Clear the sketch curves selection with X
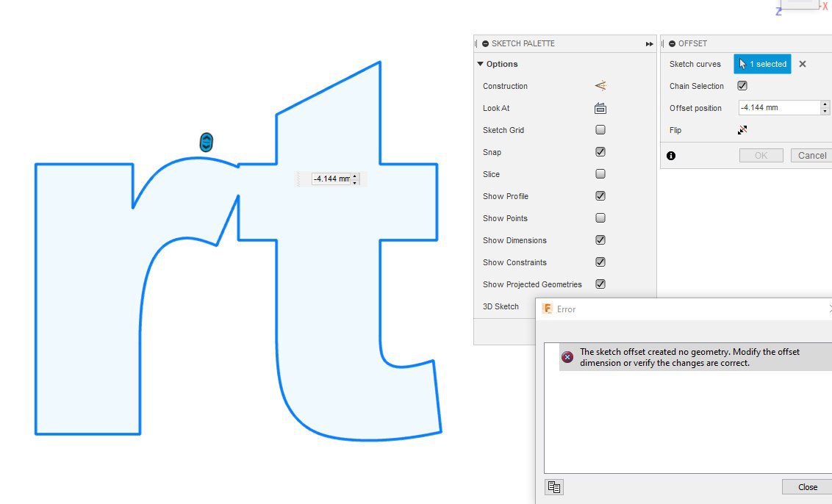832x504 pixels. 803,64
